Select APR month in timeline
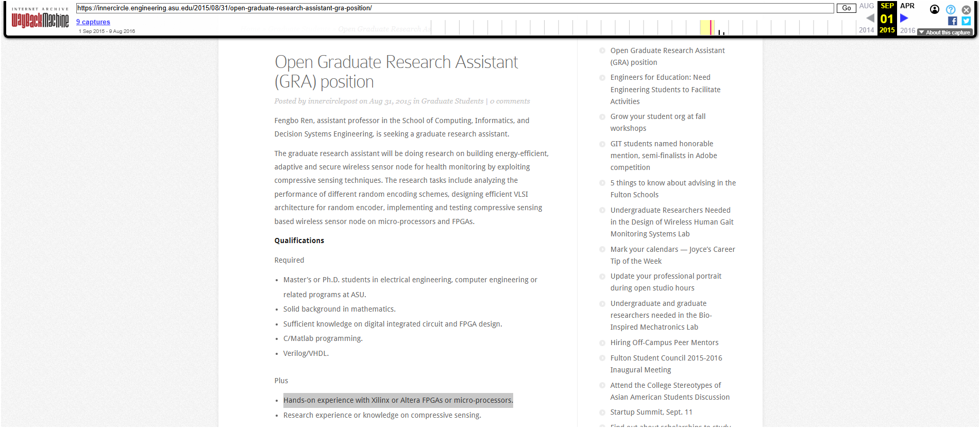The height and width of the screenshot is (428, 980). (907, 6)
